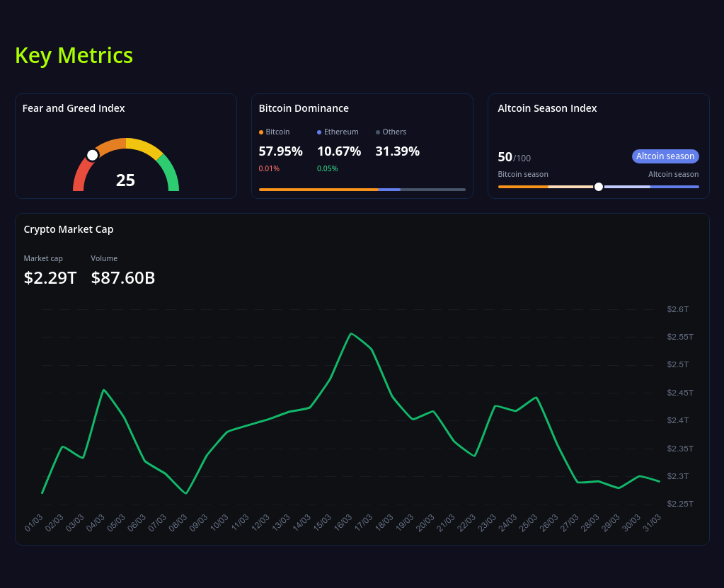Click the Key Metrics heading

click(74, 55)
